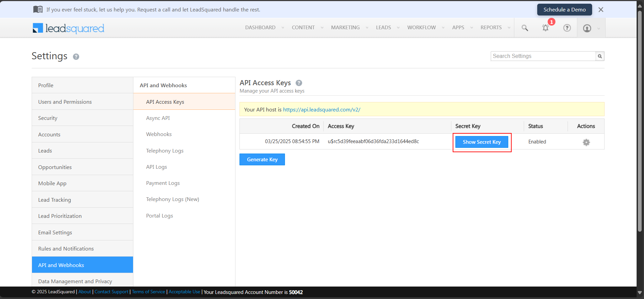
Task: Open the user profile avatar icon
Action: [587, 28]
